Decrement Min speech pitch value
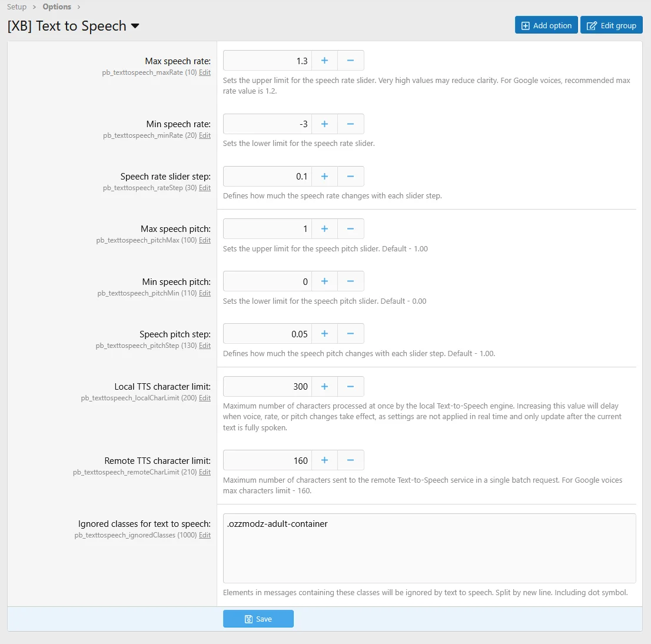 pyautogui.click(x=350, y=281)
